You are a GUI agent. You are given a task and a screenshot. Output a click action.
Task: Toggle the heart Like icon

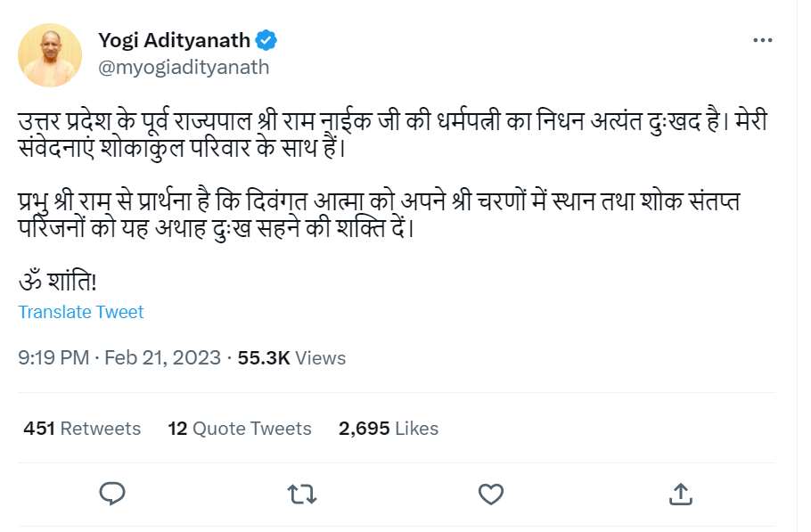coord(491,493)
